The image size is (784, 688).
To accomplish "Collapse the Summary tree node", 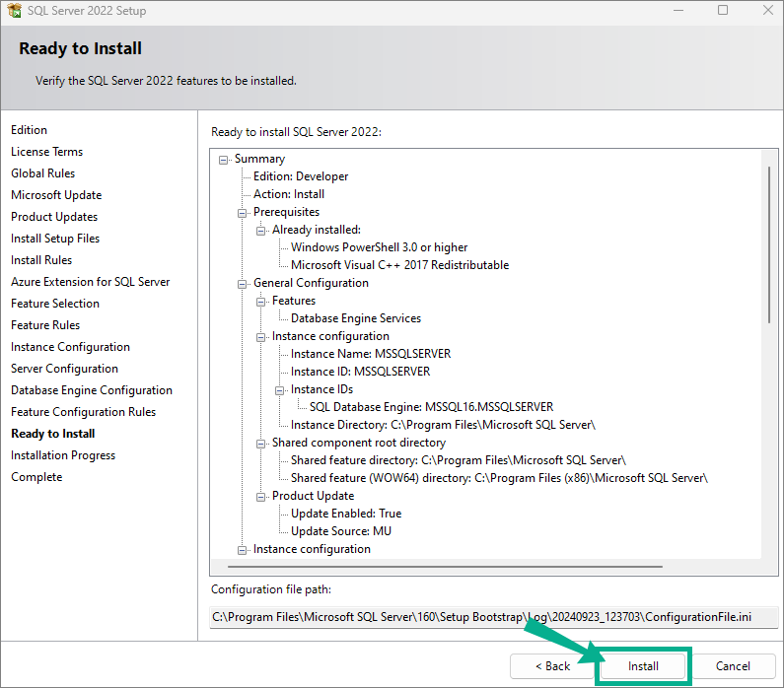I will [224, 159].
